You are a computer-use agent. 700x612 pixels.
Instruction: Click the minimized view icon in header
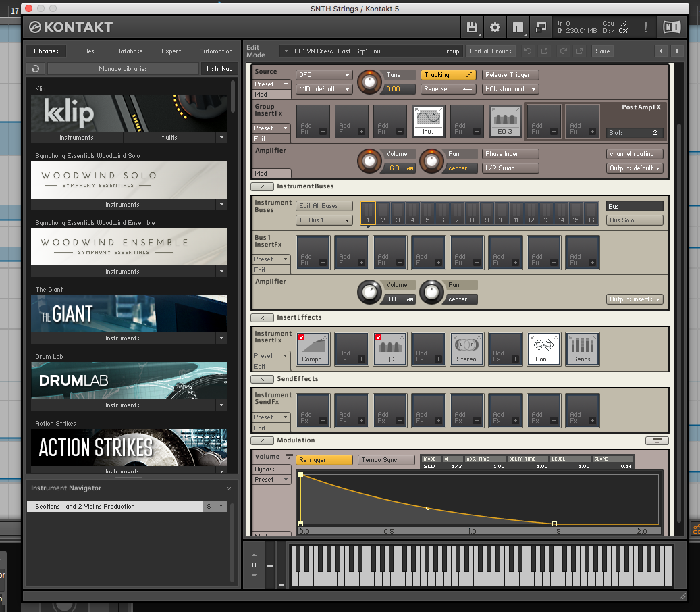541,28
